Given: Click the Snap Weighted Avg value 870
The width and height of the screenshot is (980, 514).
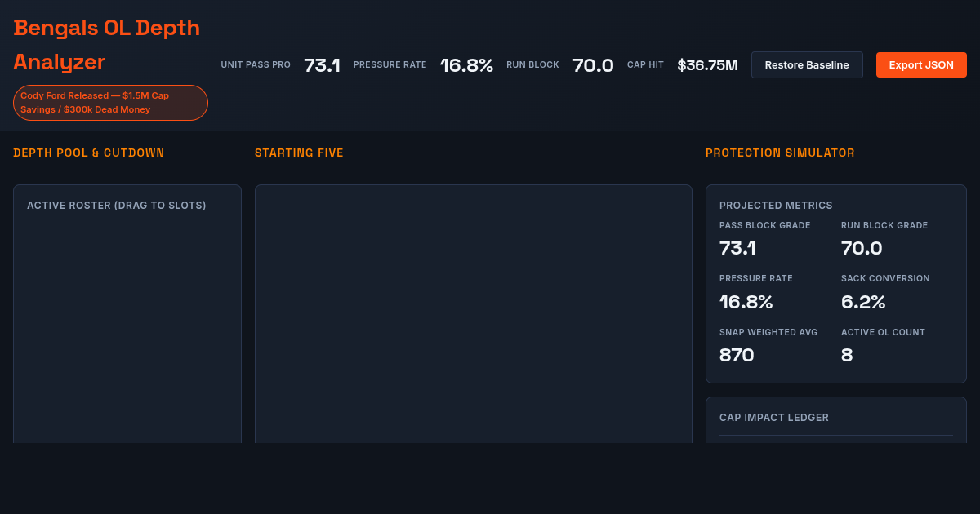Looking at the screenshot, I should [x=737, y=355].
